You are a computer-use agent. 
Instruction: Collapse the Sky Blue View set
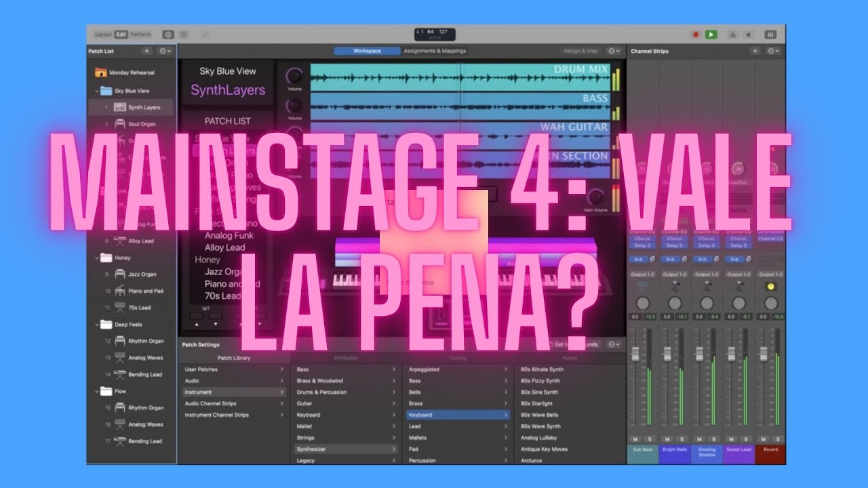[x=96, y=91]
